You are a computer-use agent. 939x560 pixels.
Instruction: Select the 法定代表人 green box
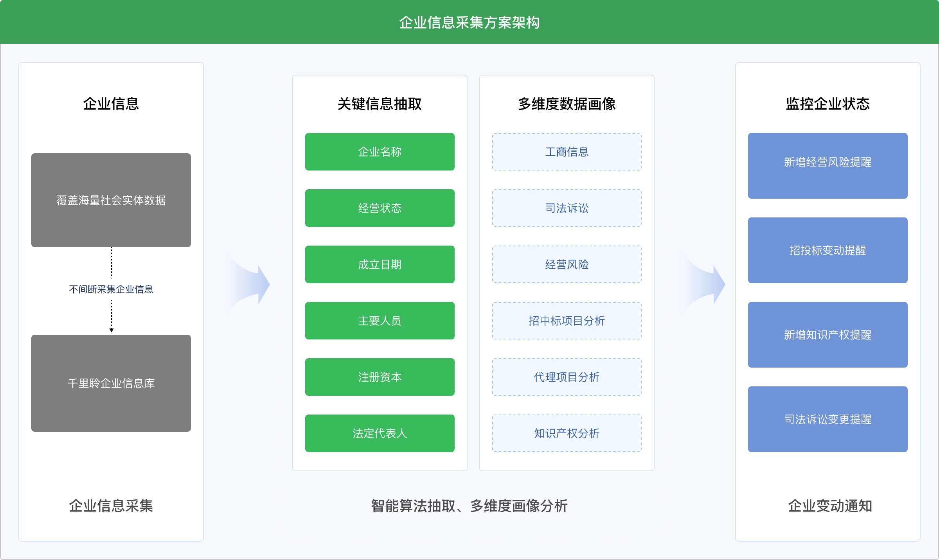click(x=380, y=433)
